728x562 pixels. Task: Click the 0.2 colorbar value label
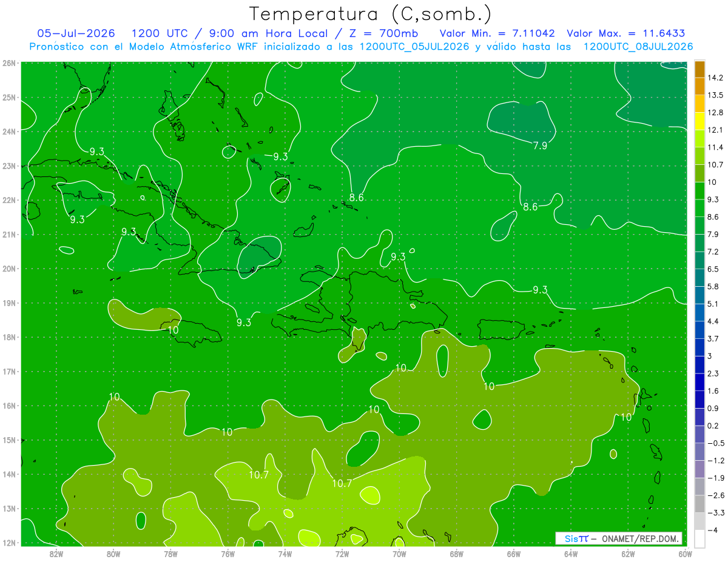pos(713,426)
